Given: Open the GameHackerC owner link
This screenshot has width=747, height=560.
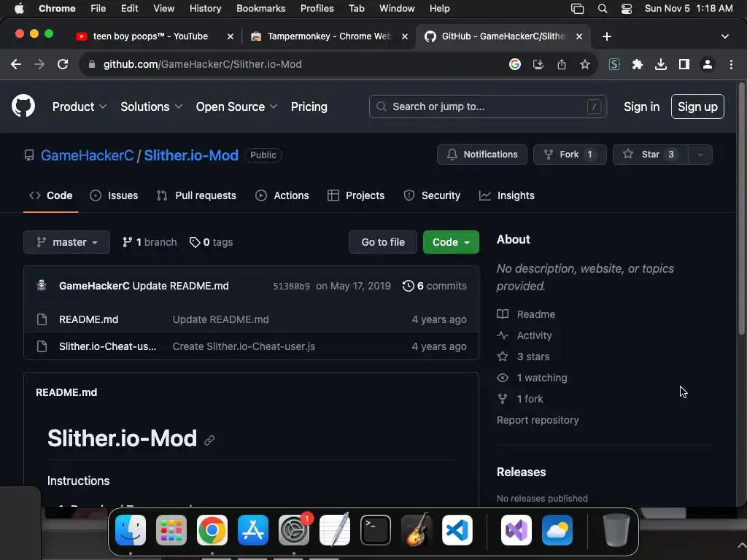Looking at the screenshot, I should (88, 155).
